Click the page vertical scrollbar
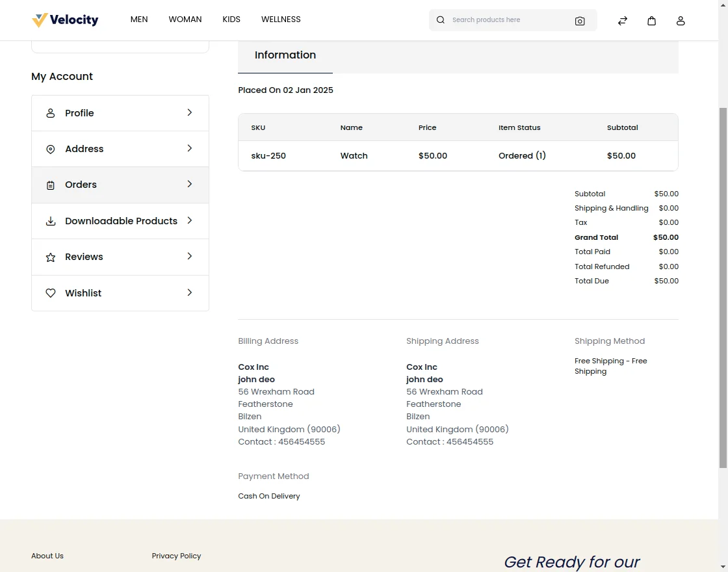Screen dimensions: 728x572 pyautogui.click(x=723, y=286)
